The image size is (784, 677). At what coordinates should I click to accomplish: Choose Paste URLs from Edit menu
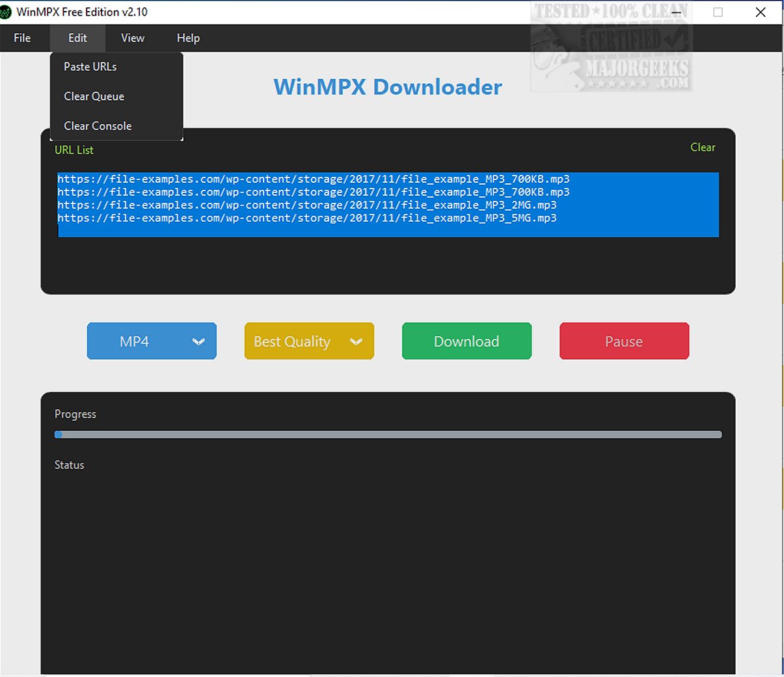(116, 66)
